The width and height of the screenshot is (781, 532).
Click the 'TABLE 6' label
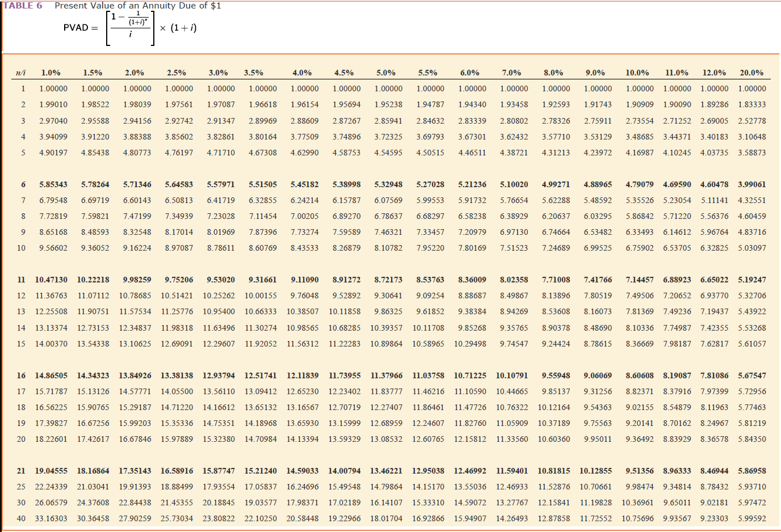23,6
